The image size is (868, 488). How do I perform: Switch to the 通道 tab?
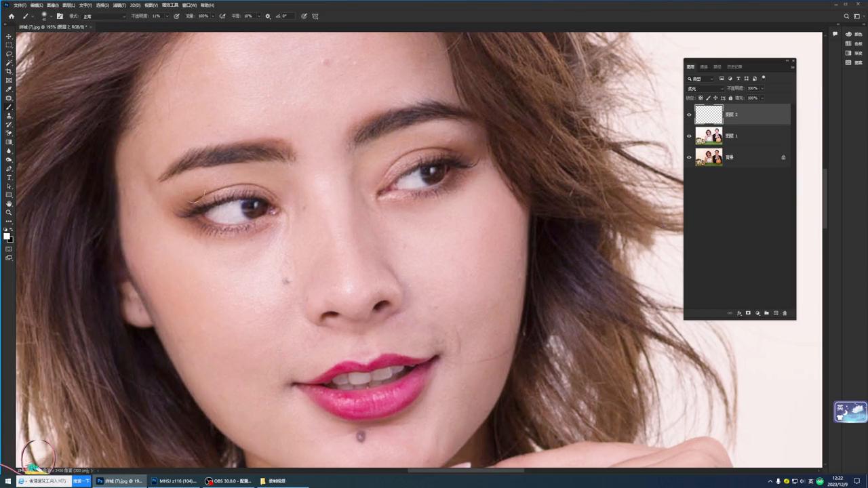pyautogui.click(x=704, y=67)
